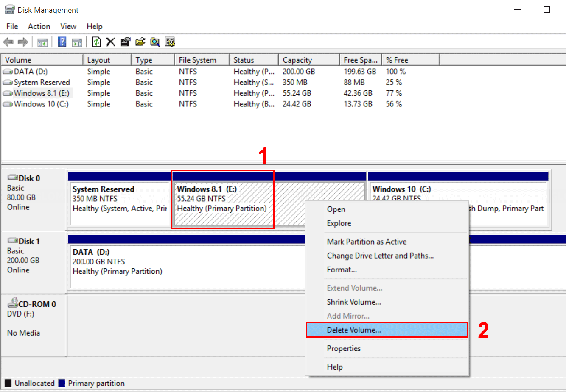Click the Settings list toolbar icon

170,42
